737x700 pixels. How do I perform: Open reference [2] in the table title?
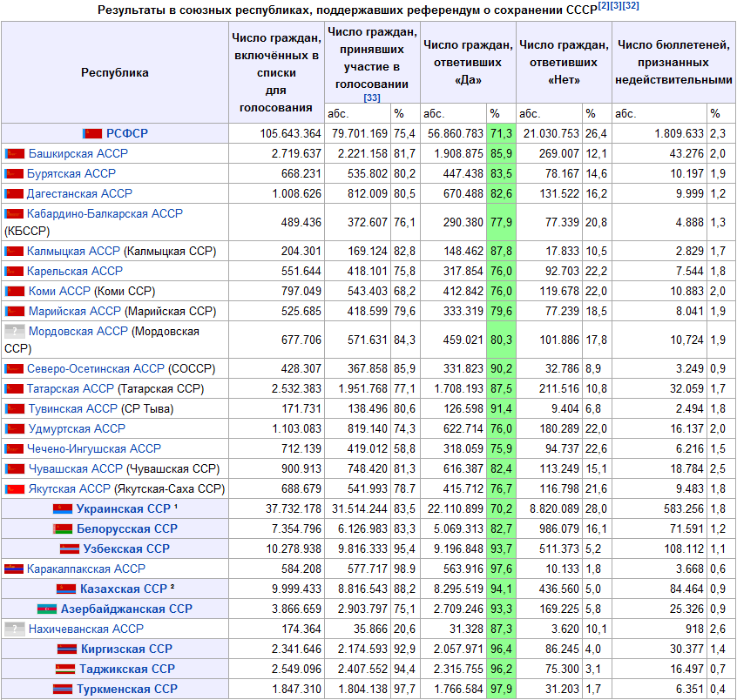point(604,7)
